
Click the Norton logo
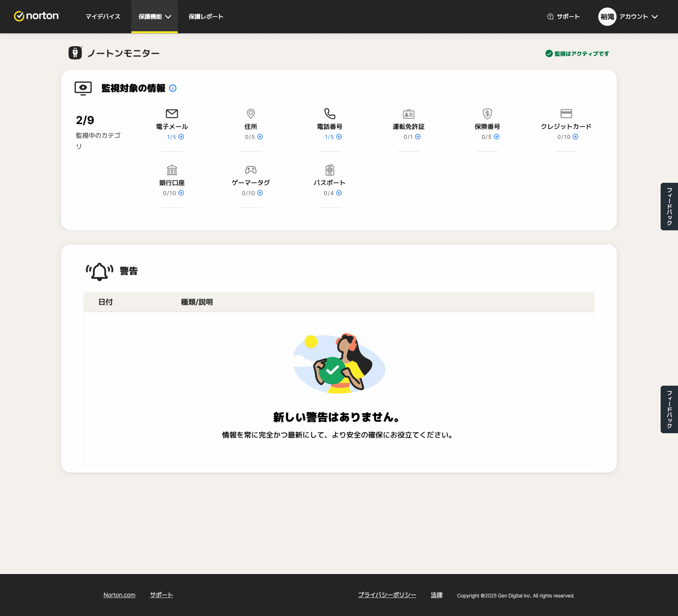click(37, 16)
